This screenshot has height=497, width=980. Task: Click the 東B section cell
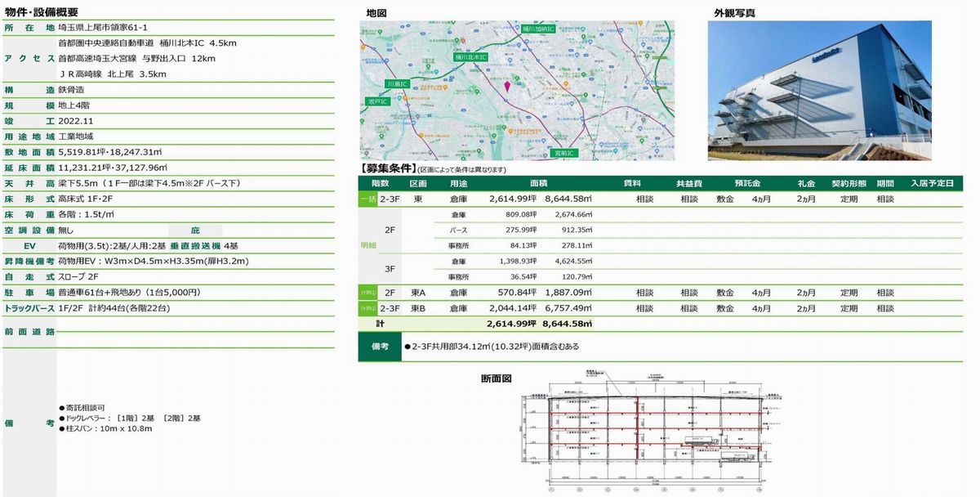[x=418, y=308]
